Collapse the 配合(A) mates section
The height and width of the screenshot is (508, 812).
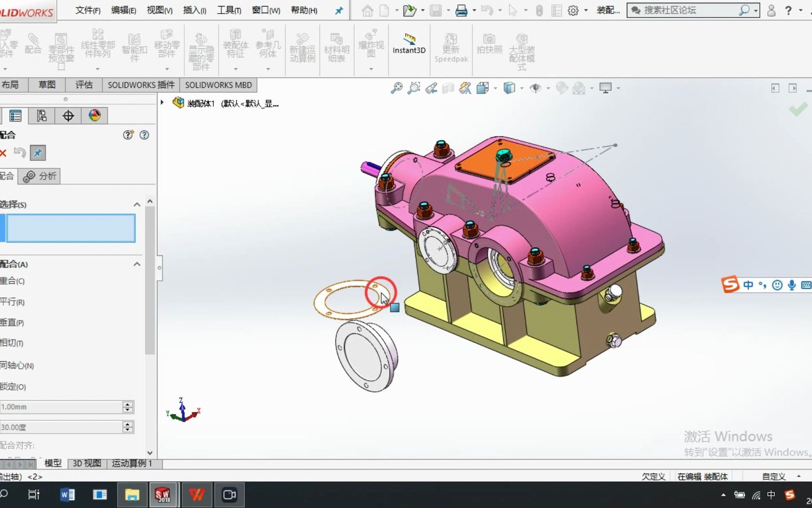point(137,264)
